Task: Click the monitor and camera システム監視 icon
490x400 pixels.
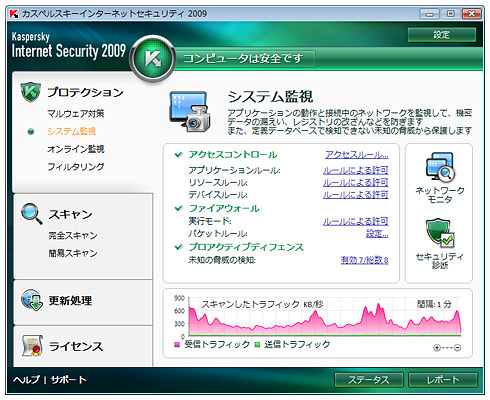Action: pos(190,112)
